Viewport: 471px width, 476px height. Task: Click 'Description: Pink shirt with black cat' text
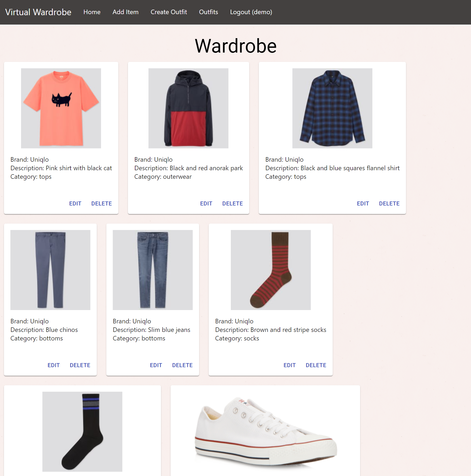(61, 168)
